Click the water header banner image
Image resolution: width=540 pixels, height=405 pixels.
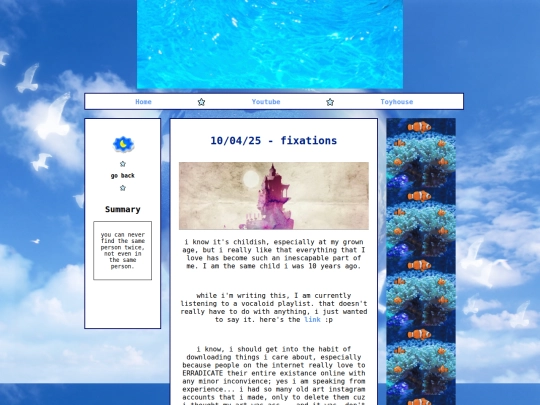(x=270, y=44)
